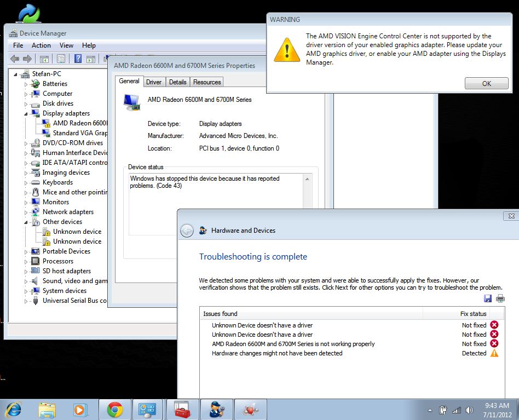Open the power tray icon
The height and width of the screenshot is (420, 519).
(443, 410)
